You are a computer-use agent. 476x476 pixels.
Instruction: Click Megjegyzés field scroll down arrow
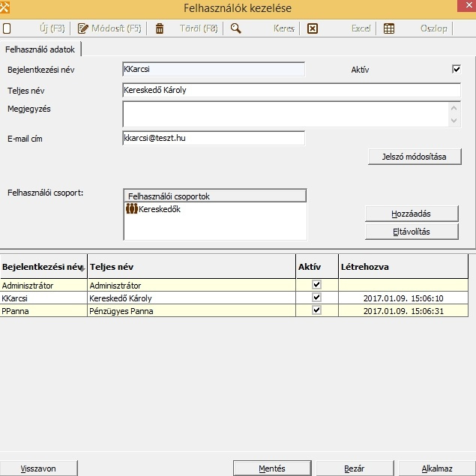[454, 121]
